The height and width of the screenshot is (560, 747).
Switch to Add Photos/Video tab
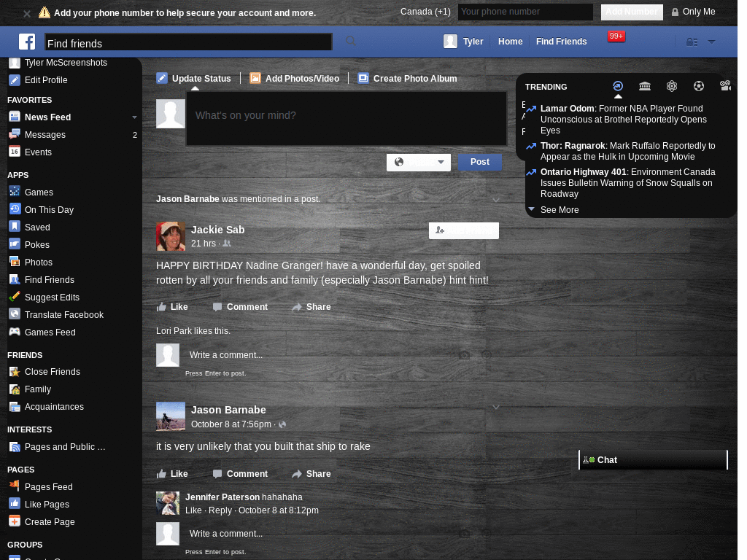(x=295, y=79)
